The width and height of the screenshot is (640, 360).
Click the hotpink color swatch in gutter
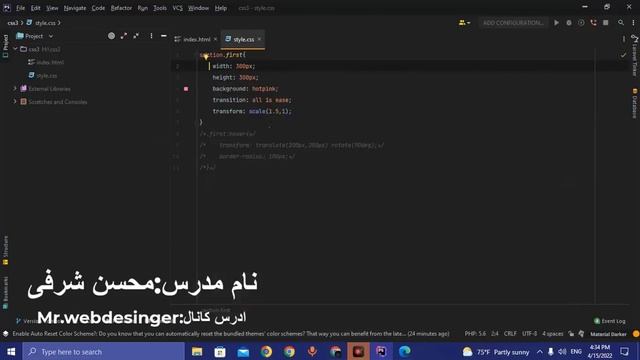pyautogui.click(x=186, y=89)
